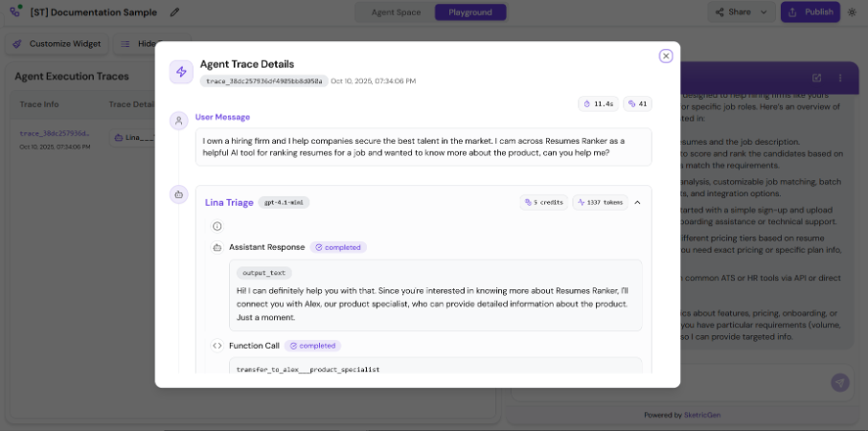Click the app logo icon in top bar
The width and height of the screenshot is (868, 431).
15,11
